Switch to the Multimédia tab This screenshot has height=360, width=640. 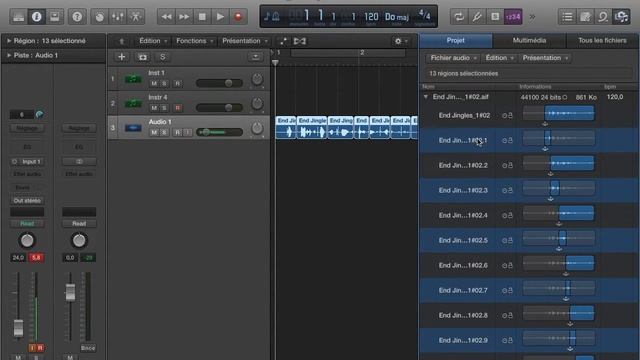(x=529, y=40)
